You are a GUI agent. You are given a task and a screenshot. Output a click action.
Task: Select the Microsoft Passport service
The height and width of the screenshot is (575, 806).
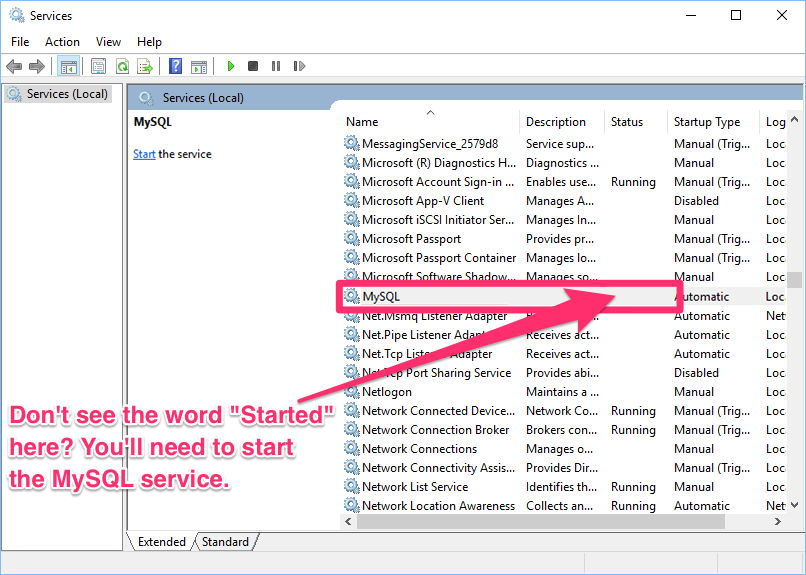pos(411,239)
